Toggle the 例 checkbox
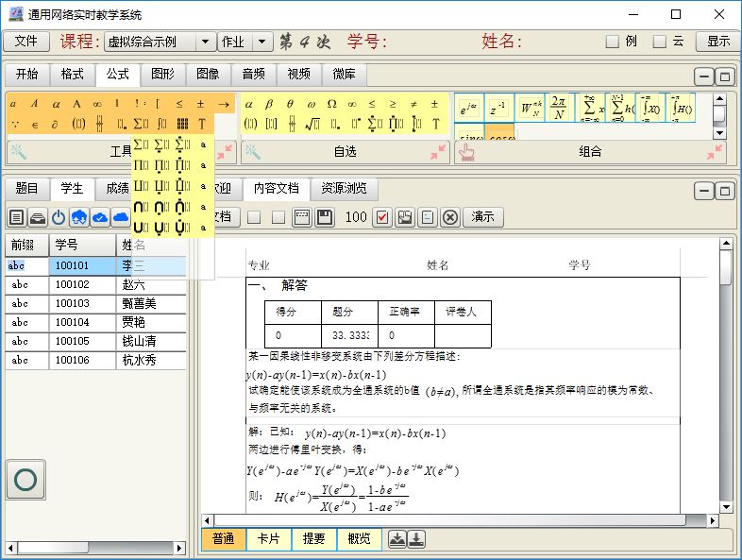This screenshot has height=560, width=742. pos(613,42)
